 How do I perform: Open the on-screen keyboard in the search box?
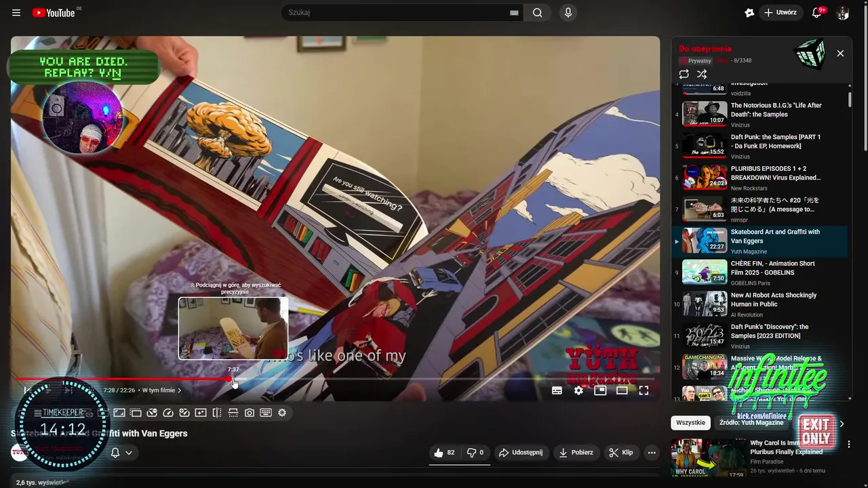point(514,13)
